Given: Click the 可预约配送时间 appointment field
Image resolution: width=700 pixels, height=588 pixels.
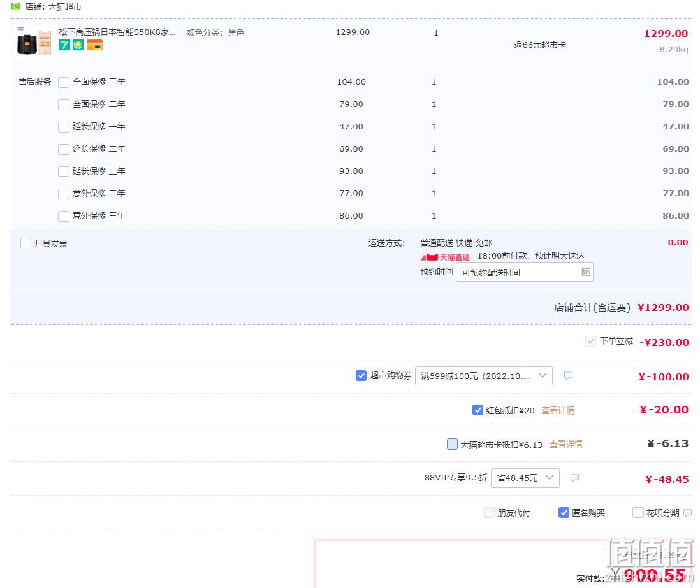Looking at the screenshot, I should coord(525,272).
